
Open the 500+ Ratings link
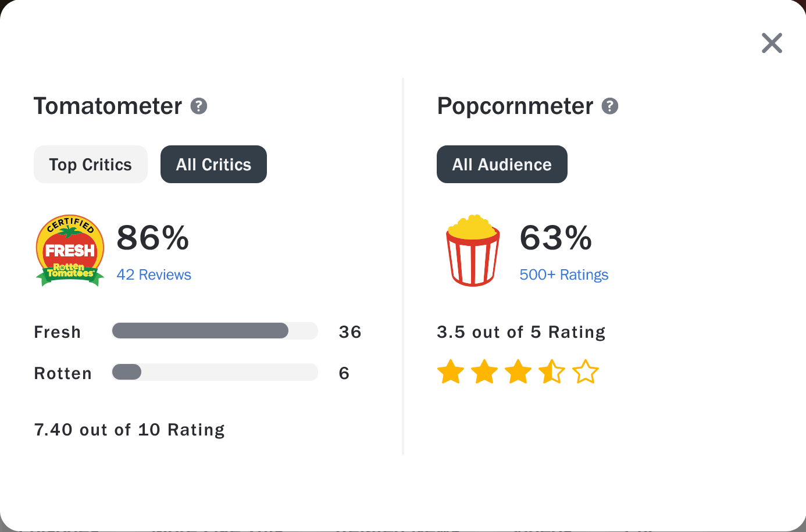(x=564, y=274)
